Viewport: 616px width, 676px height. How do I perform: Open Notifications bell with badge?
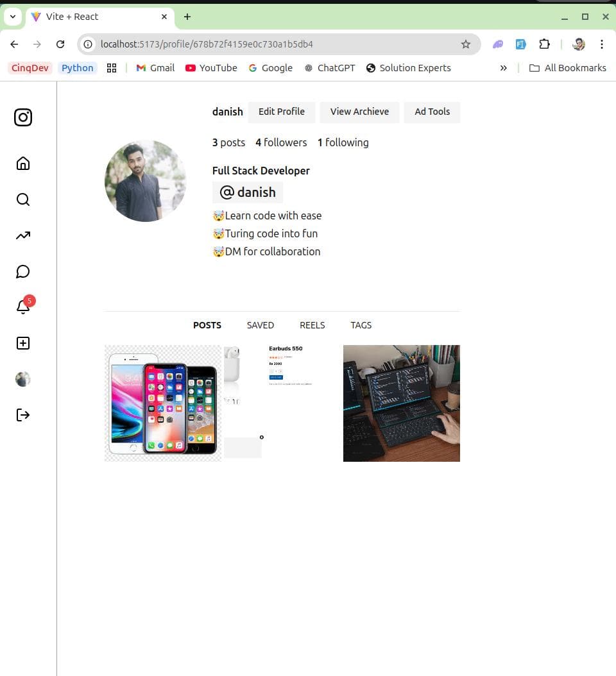click(x=23, y=307)
